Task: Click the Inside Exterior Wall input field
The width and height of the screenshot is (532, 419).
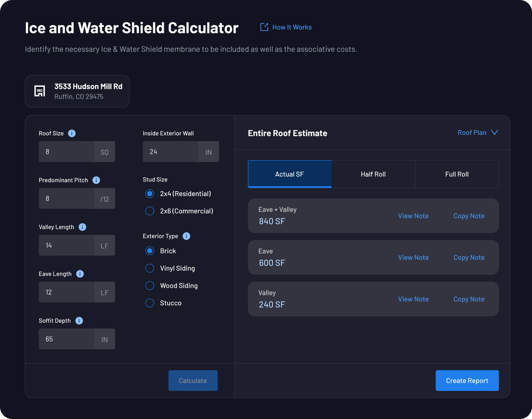Action: point(170,152)
